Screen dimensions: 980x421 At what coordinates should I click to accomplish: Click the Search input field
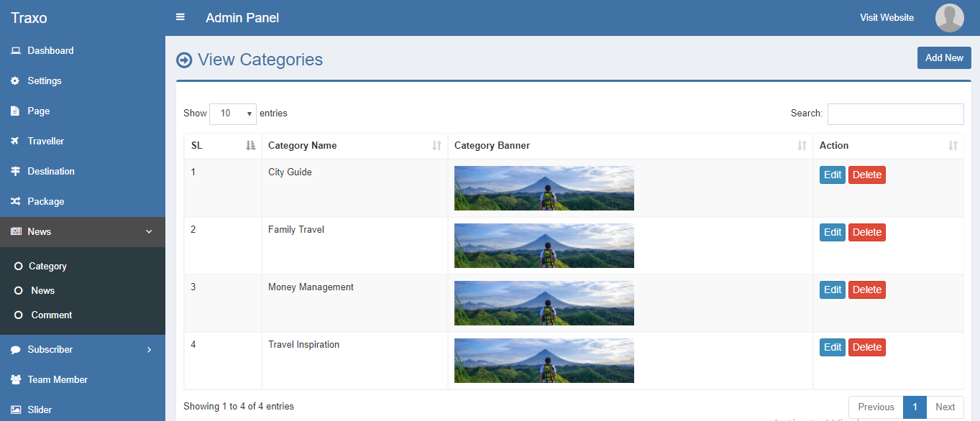pyautogui.click(x=895, y=114)
